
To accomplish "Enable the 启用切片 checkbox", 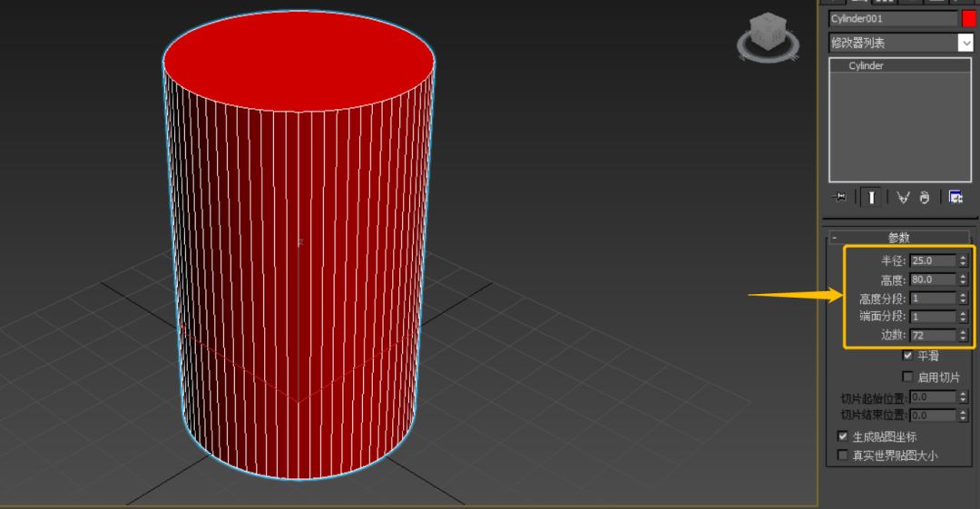I will coord(907,377).
